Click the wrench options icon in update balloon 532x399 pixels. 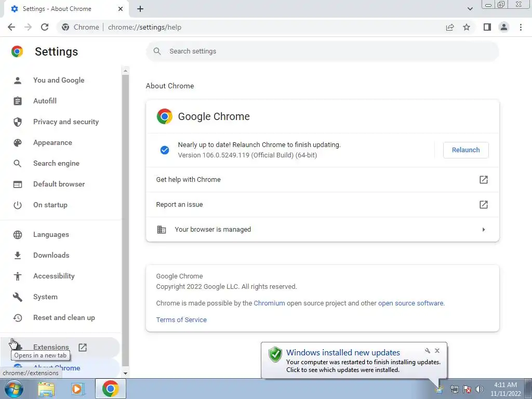click(x=428, y=351)
